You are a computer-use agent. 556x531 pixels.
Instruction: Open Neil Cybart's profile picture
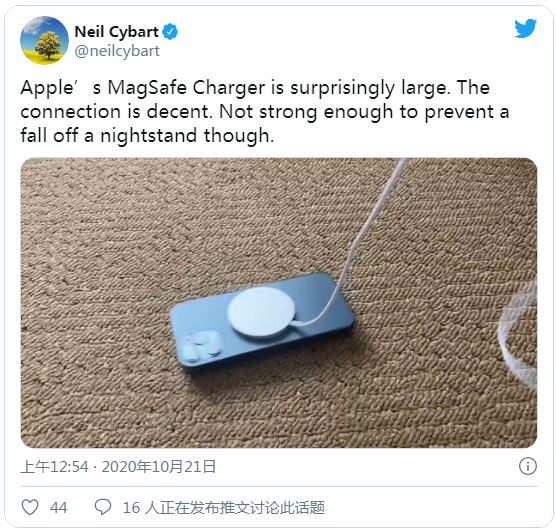[44, 40]
